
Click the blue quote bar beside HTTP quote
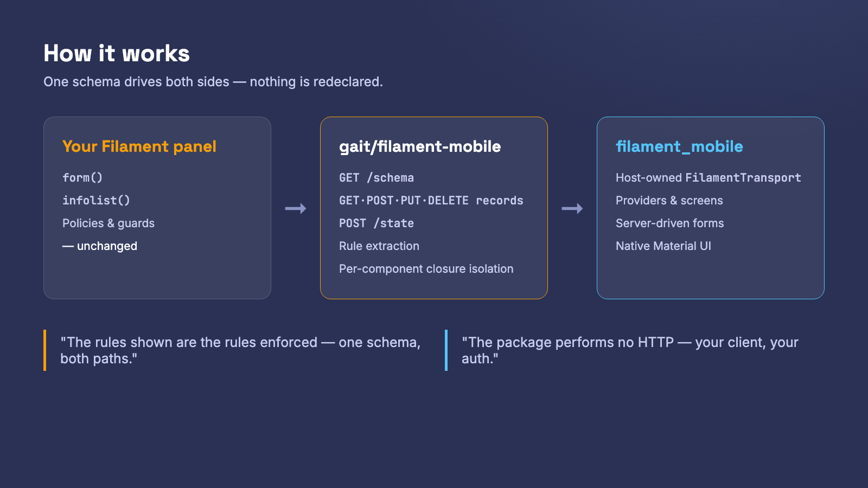click(x=446, y=350)
